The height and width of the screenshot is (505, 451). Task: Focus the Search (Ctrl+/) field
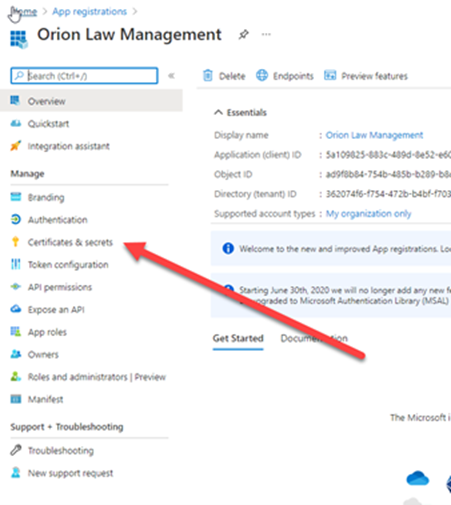(x=84, y=76)
